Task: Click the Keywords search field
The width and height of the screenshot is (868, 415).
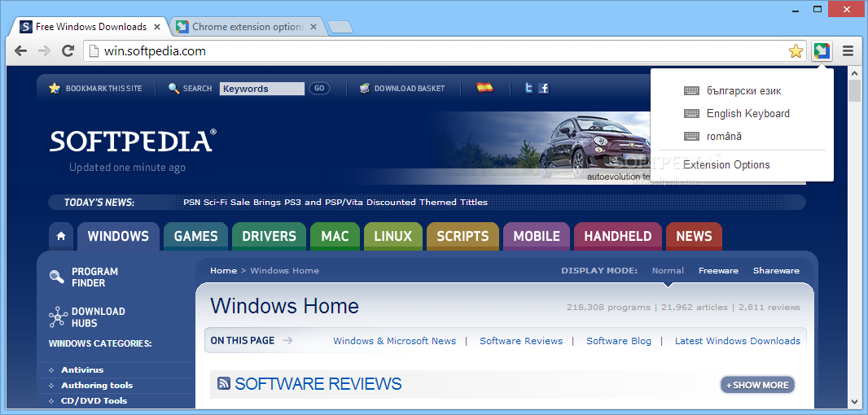Action: [262, 89]
